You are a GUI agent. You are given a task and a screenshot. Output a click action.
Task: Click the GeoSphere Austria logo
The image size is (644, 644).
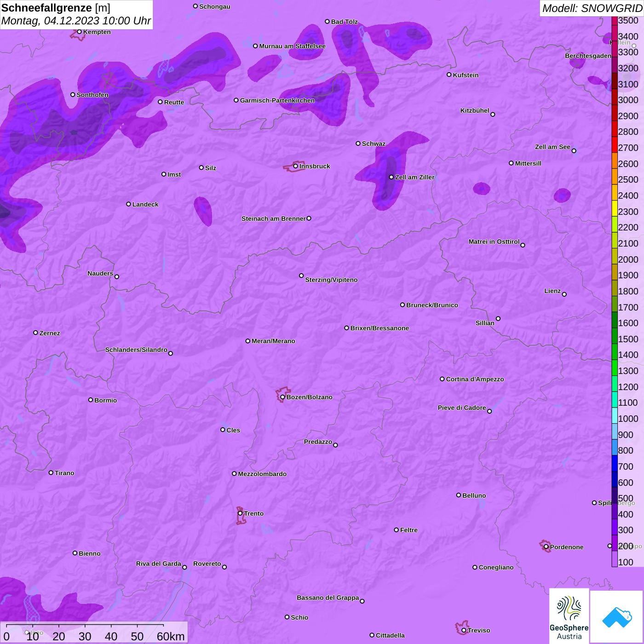pos(569,616)
